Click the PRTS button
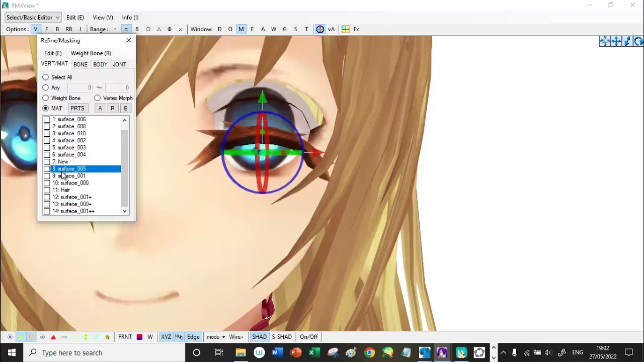644x362 pixels. point(77,108)
